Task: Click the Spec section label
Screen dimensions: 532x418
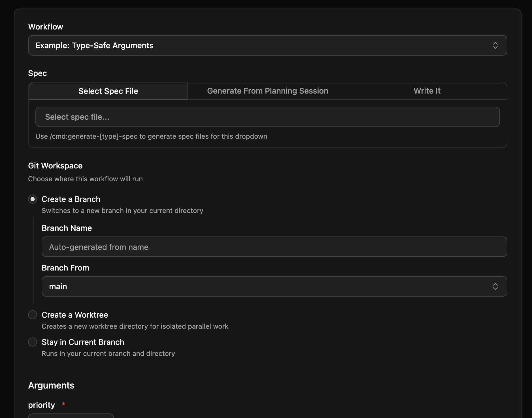Action: pyautogui.click(x=38, y=73)
